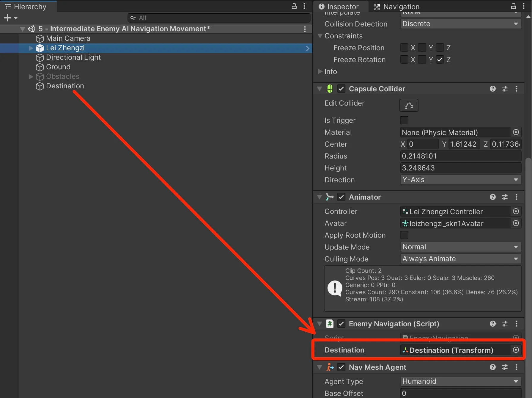Viewport: 532px width, 398px height.
Task: Click the Hierarchy panel lock icon
Action: 294,6
